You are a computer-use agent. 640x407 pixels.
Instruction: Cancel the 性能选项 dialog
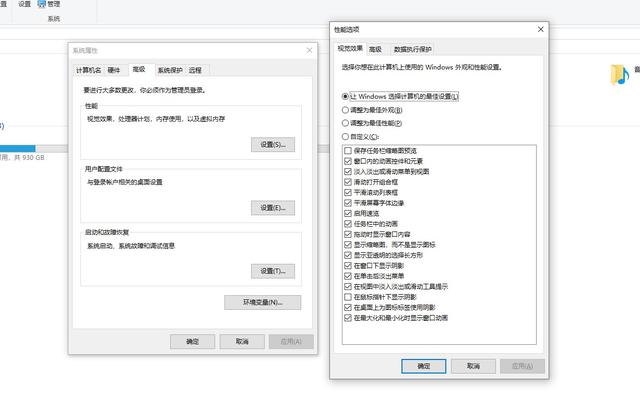coord(473,366)
